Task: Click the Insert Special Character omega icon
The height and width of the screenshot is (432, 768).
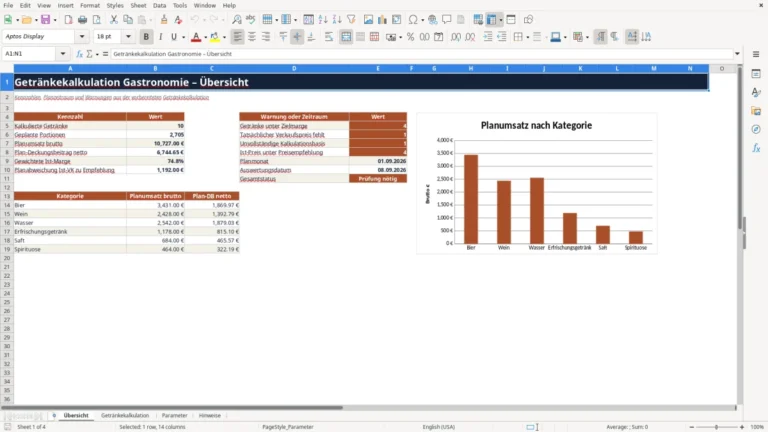Action: coord(413,20)
